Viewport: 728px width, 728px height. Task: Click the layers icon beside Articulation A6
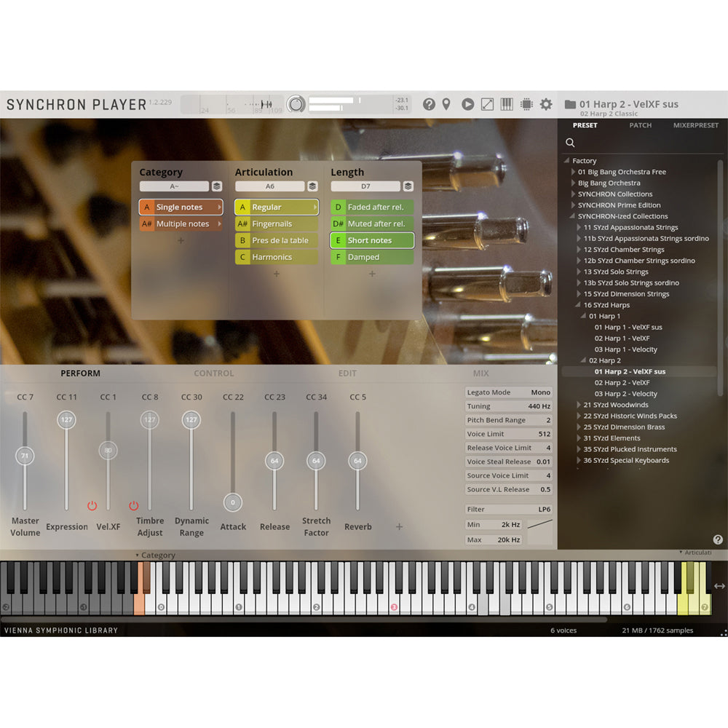pos(312,186)
